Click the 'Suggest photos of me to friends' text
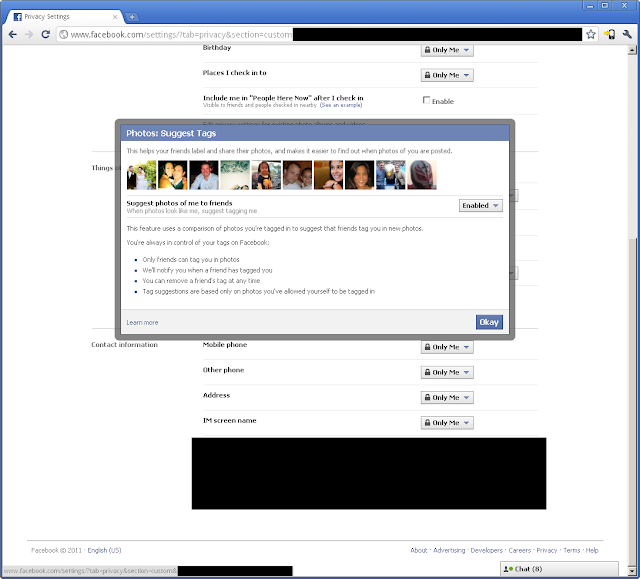640x579 pixels. (x=179, y=203)
